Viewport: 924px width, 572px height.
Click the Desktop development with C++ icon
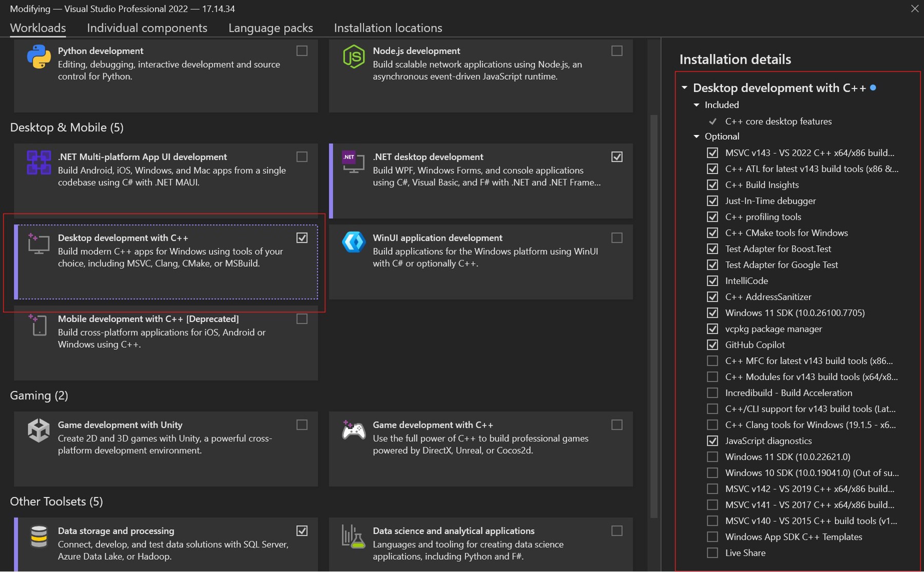tap(39, 243)
